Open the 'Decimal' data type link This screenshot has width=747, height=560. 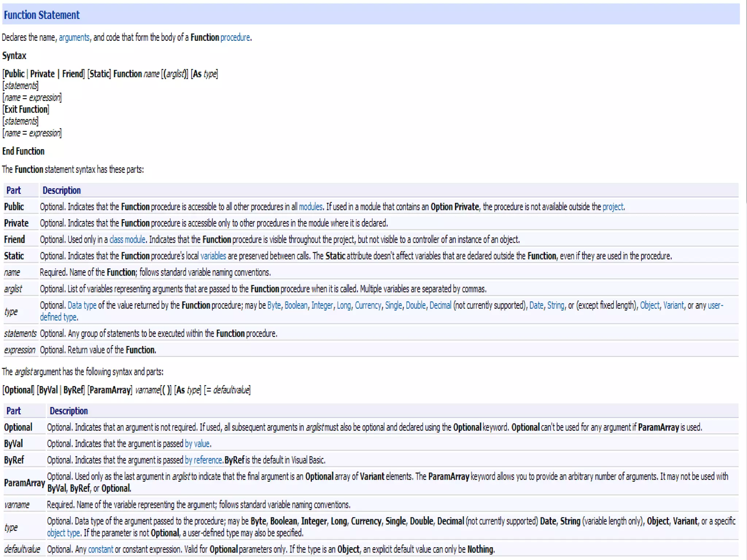click(440, 305)
